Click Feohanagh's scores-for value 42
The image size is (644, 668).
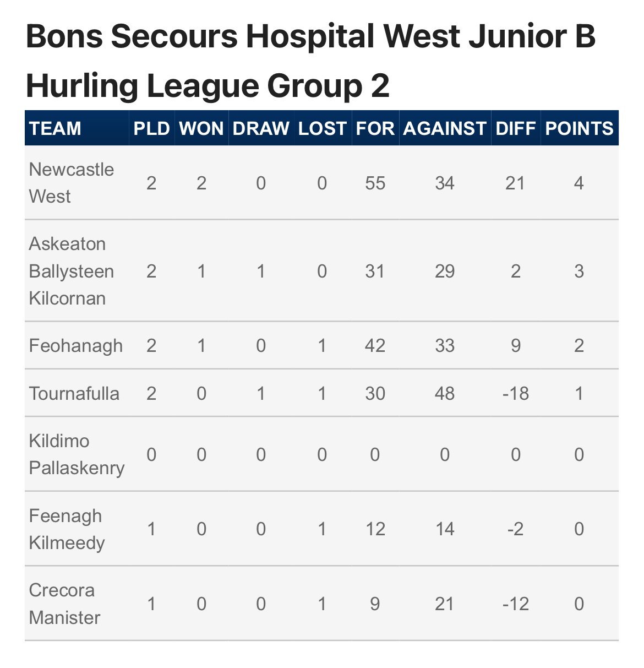[375, 346]
